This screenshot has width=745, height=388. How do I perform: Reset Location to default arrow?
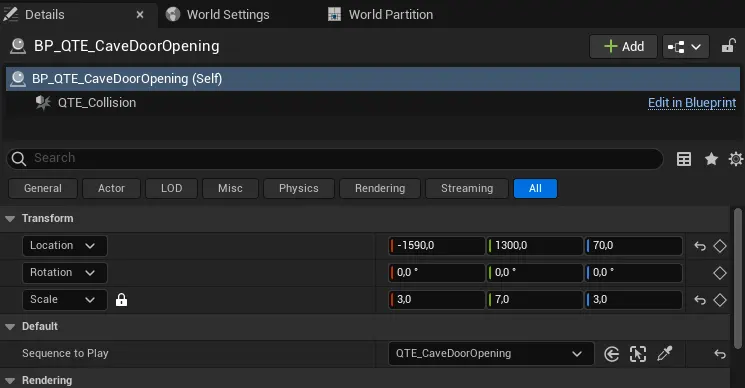(700, 246)
